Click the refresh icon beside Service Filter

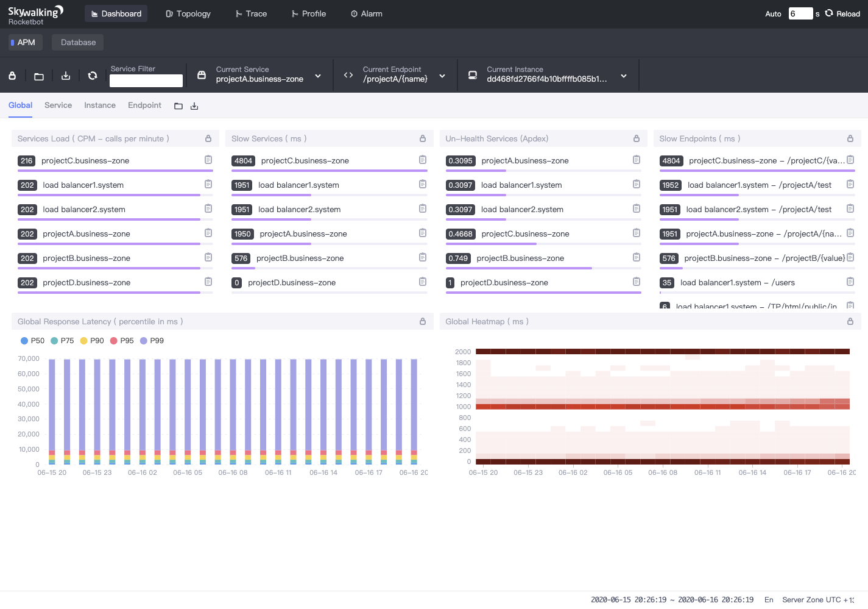(x=93, y=76)
